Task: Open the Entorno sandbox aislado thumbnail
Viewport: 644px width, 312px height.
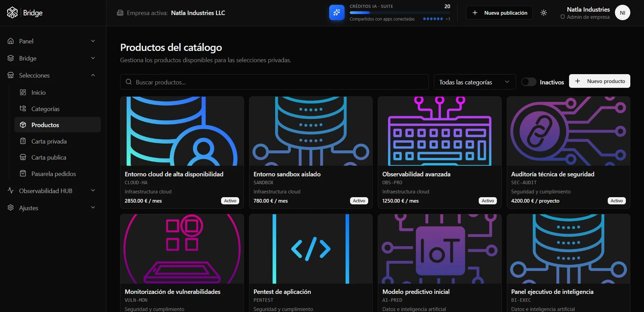Action: [311, 131]
